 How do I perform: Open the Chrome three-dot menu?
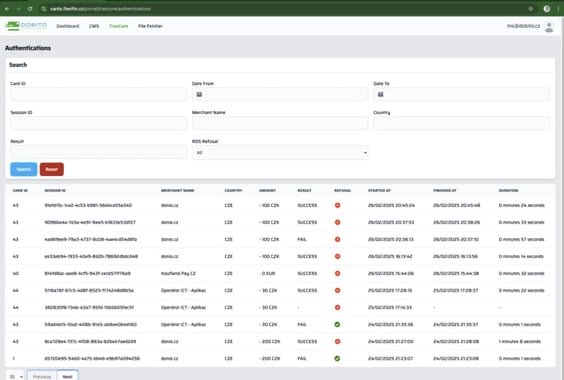tap(558, 9)
